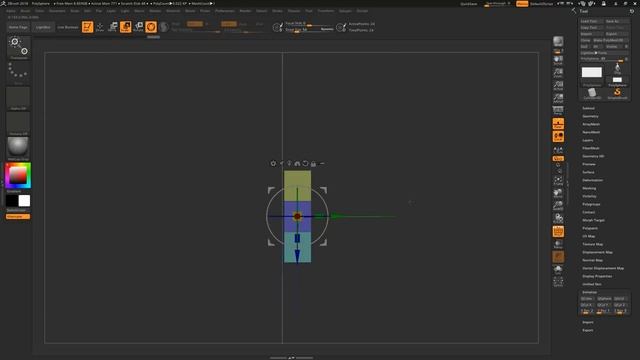This screenshot has width=640, height=360.
Task: Open the Document menu
Action: 57,11
